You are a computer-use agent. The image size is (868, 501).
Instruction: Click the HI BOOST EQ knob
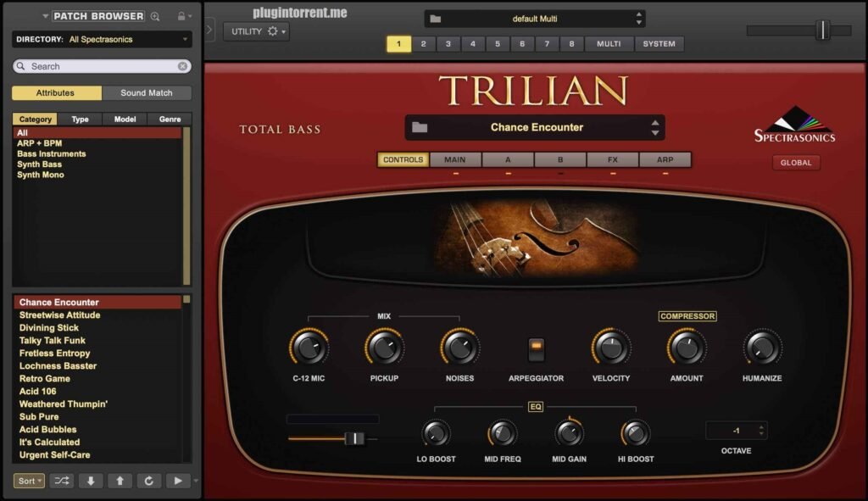coord(636,433)
